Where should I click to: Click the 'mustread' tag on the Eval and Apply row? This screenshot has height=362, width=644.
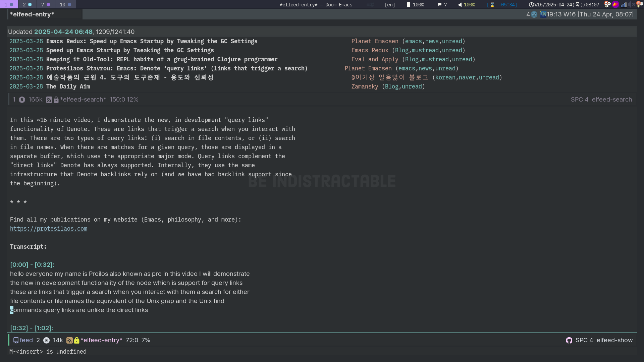coord(435,59)
